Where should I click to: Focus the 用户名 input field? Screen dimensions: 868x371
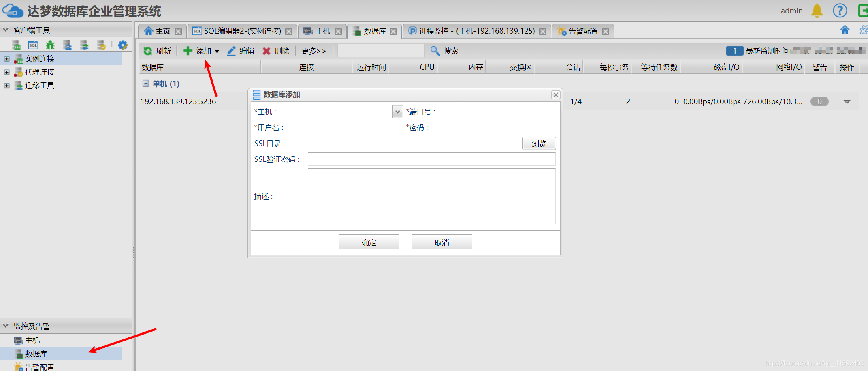[355, 128]
